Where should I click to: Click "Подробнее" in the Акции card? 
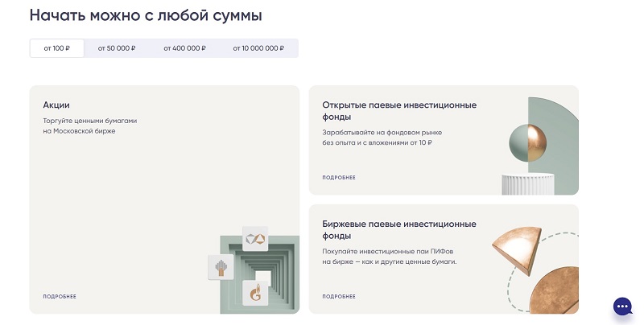tap(60, 296)
